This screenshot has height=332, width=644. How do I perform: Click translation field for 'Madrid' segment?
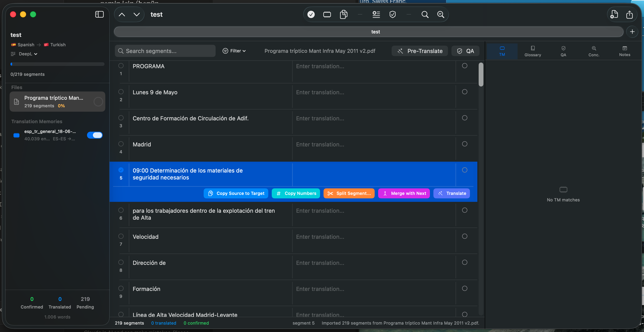374,149
